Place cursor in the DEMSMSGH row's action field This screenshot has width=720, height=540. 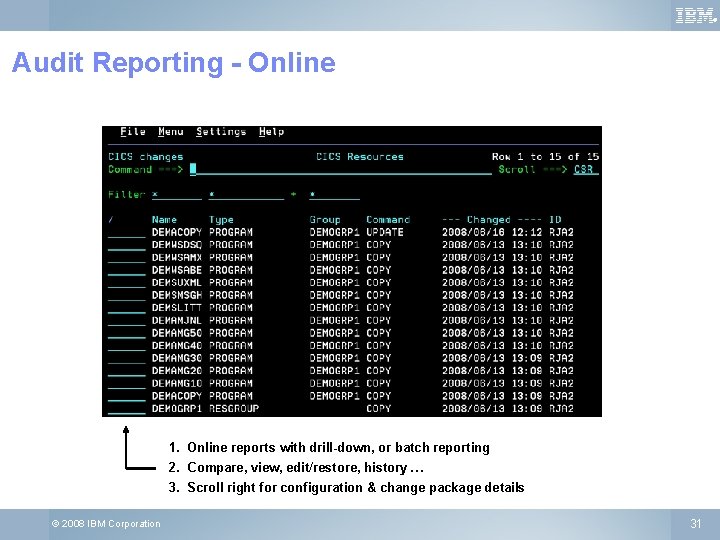[127, 296]
